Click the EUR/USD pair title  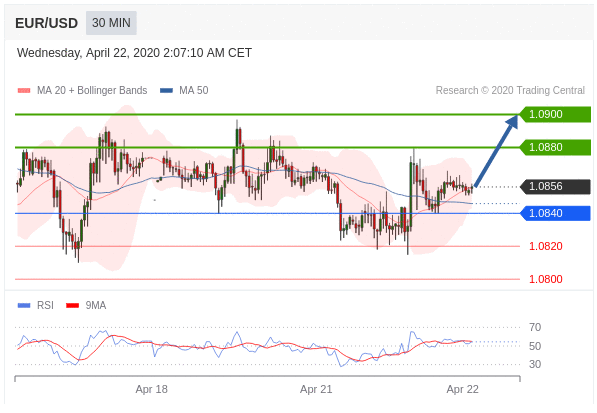[x=46, y=23]
